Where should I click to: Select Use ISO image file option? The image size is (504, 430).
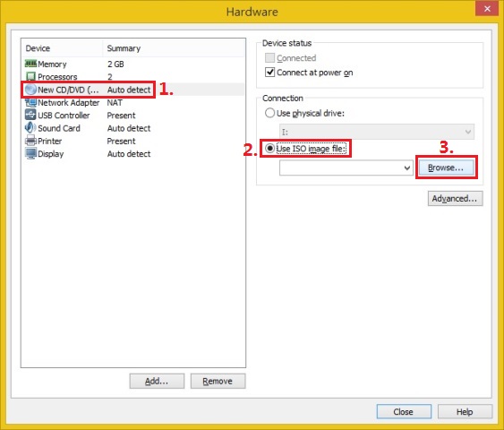coord(269,149)
